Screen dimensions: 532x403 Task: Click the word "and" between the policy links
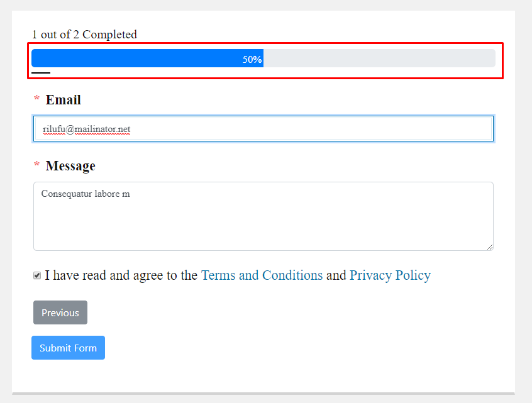[336, 275]
